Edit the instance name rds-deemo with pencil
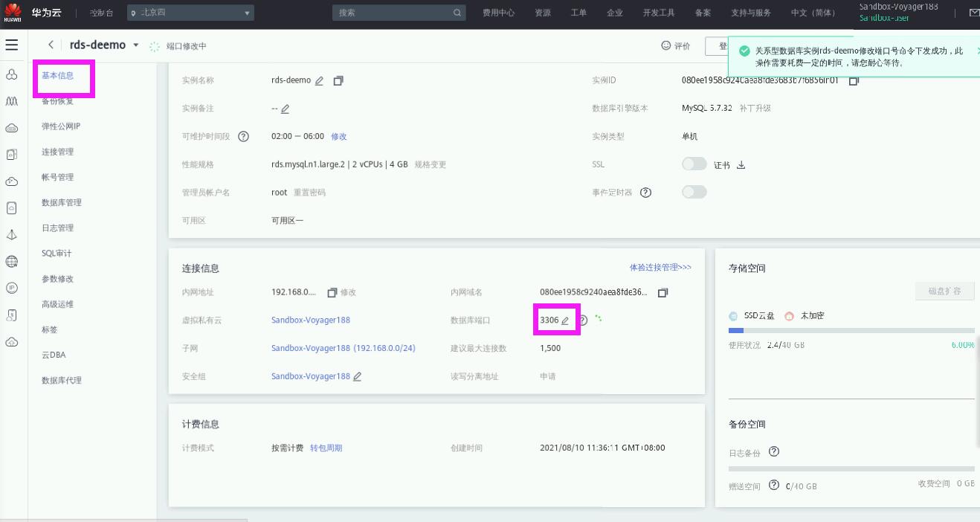The height and width of the screenshot is (522, 980). click(x=320, y=80)
